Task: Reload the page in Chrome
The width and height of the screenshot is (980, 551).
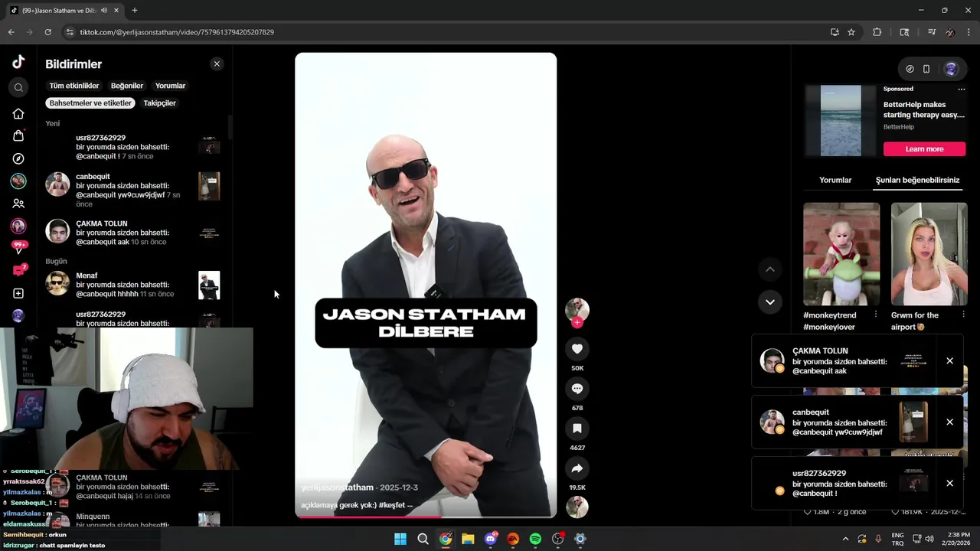Action: pyautogui.click(x=47, y=32)
